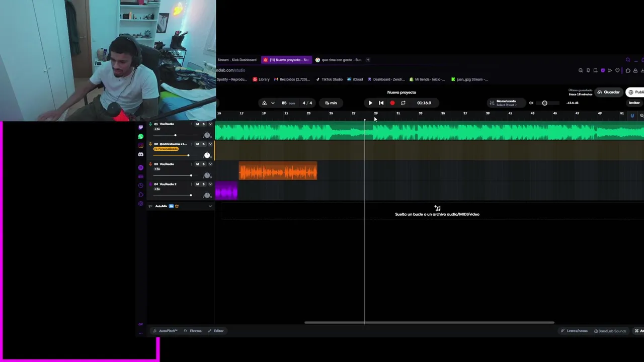Open the Editor tab
Viewport: 644px width, 362px height.
(216, 331)
